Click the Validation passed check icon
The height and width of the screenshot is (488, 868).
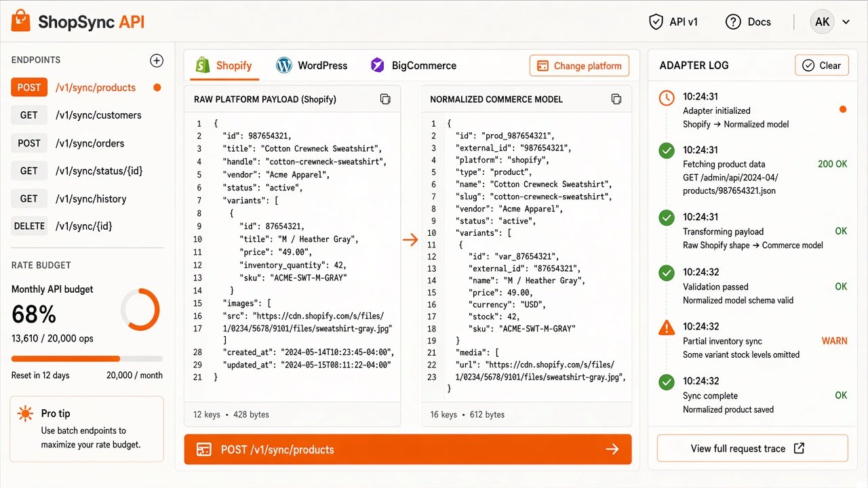pos(667,272)
